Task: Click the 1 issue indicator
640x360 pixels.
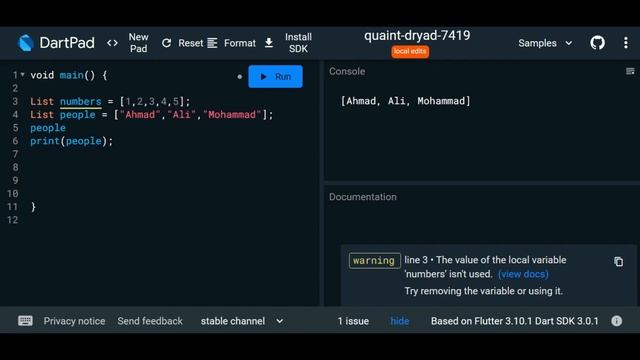Action: tap(353, 321)
